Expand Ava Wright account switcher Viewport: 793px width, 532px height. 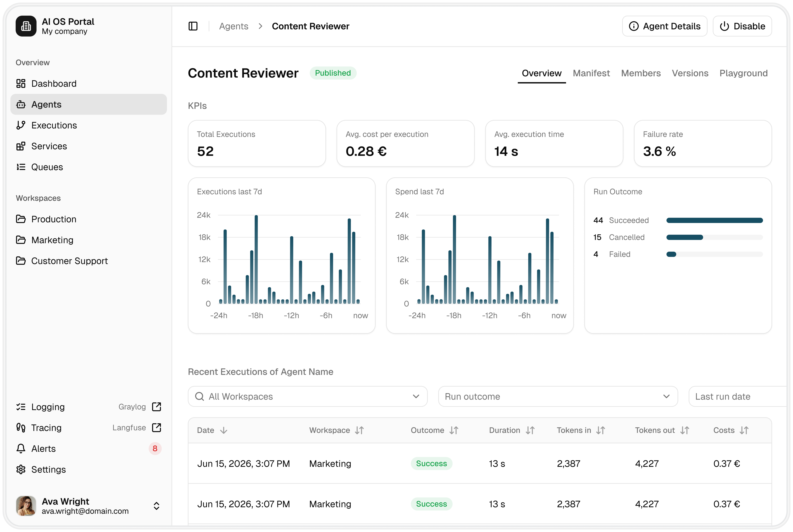[157, 506]
